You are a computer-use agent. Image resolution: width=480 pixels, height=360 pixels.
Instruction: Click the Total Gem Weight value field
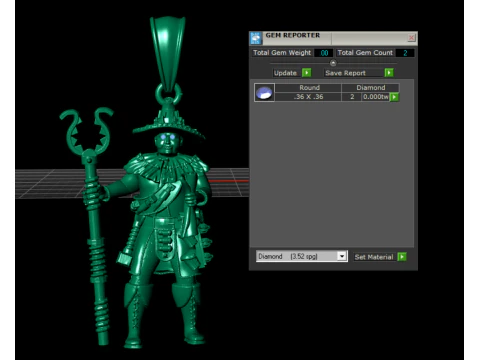[x=323, y=53]
